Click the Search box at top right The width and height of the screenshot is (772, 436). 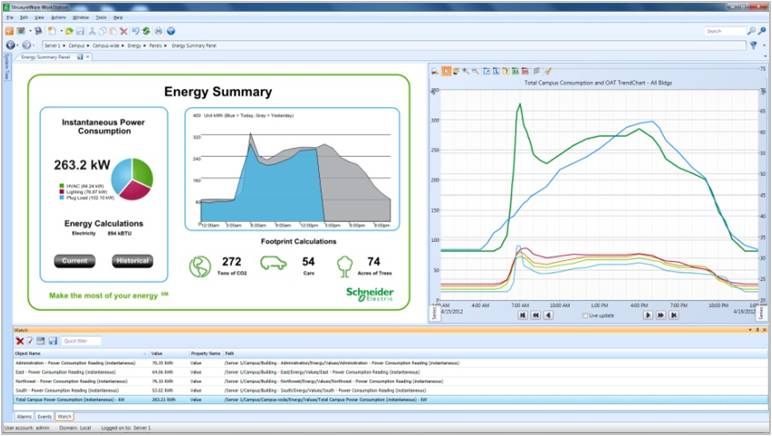pyautogui.click(x=724, y=31)
